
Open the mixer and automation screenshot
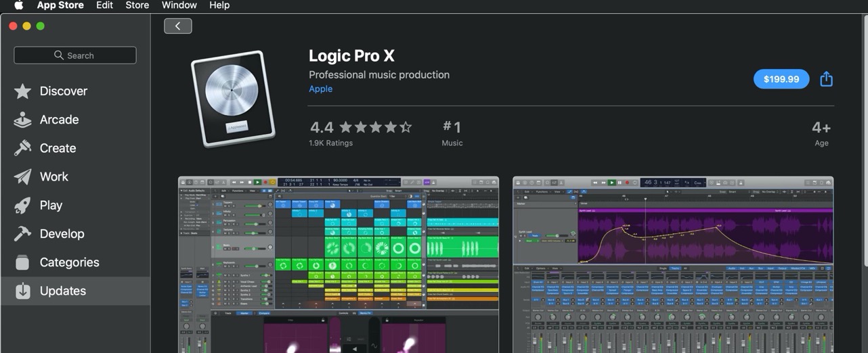point(673,264)
